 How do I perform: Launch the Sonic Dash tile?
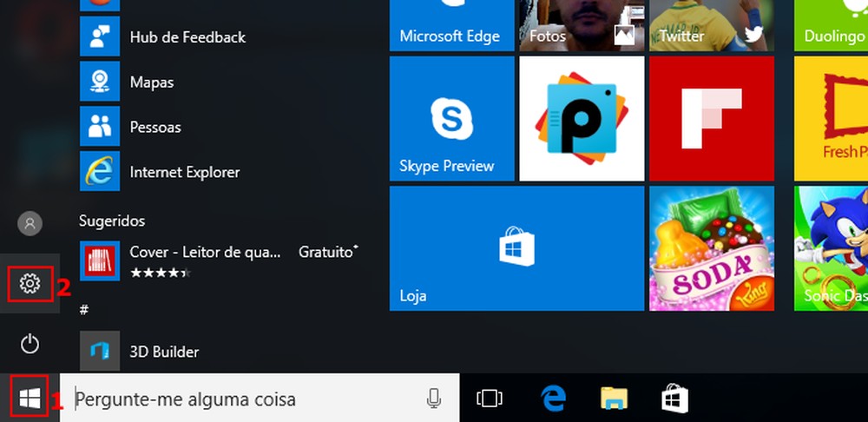point(831,248)
